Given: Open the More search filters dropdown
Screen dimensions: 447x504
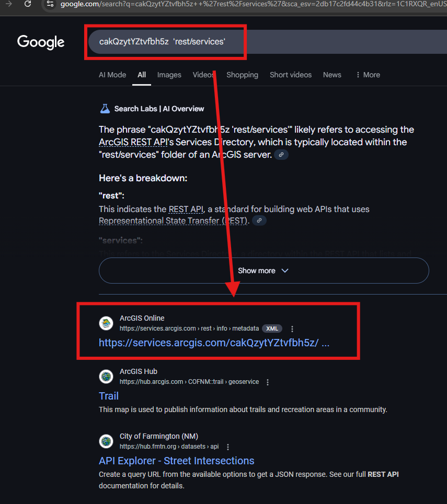Looking at the screenshot, I should pyautogui.click(x=368, y=75).
